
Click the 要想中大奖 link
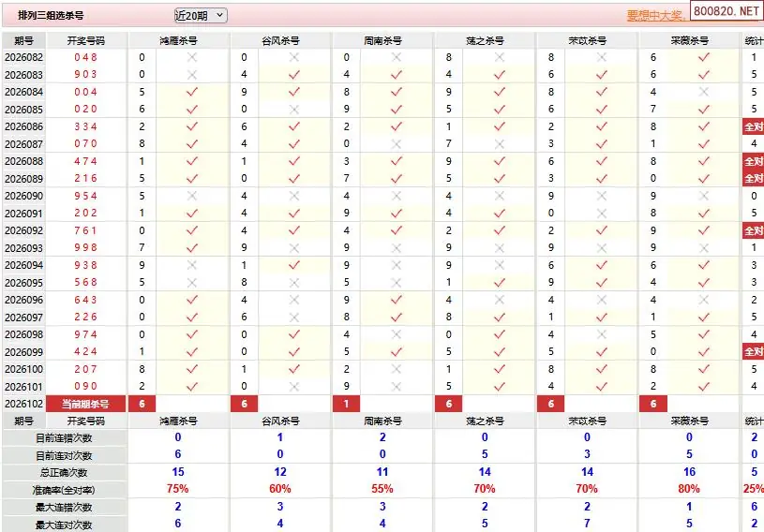coord(657,16)
